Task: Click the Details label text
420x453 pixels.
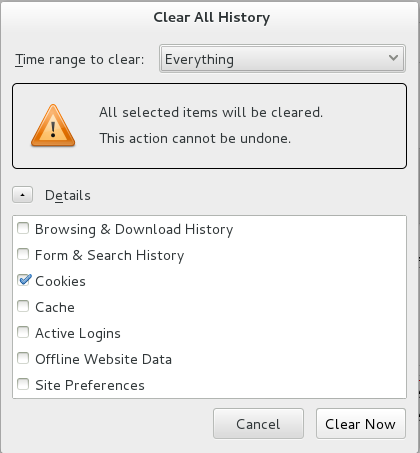Action: 68,195
